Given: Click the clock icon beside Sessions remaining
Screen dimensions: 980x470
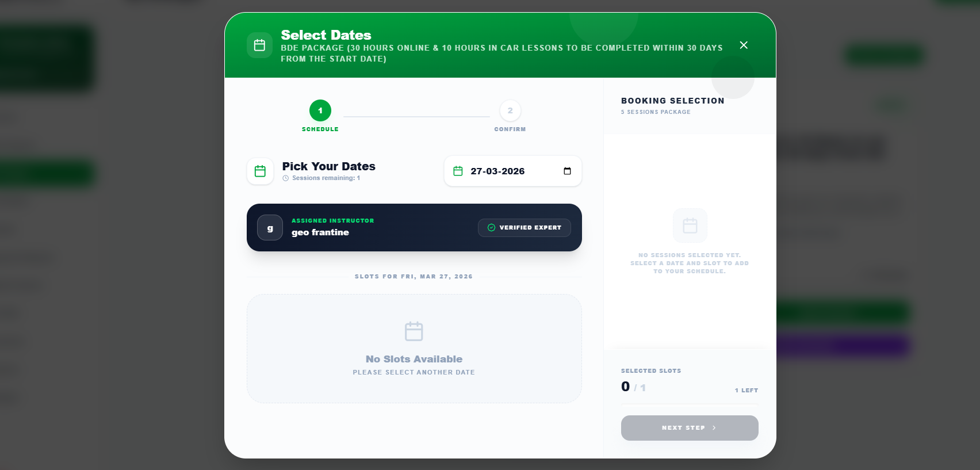Looking at the screenshot, I should click(x=285, y=178).
